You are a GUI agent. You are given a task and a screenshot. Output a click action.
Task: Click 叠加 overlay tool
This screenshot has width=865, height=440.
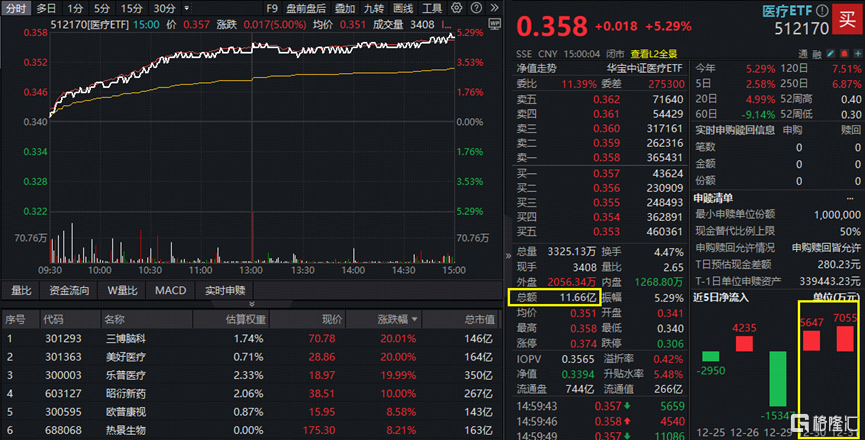[x=345, y=8]
